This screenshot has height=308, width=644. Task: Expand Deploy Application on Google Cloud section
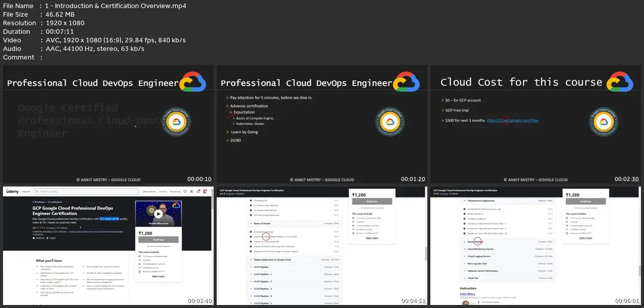coord(294,260)
